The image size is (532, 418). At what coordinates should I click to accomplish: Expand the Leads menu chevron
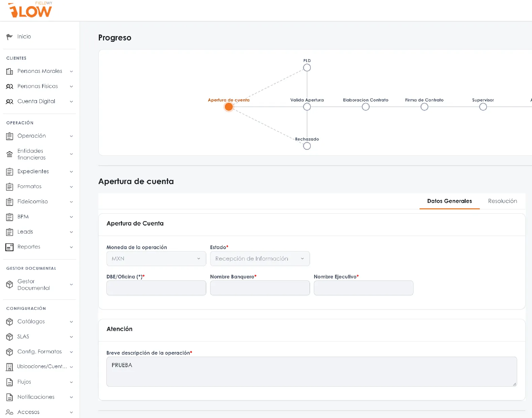click(x=71, y=232)
